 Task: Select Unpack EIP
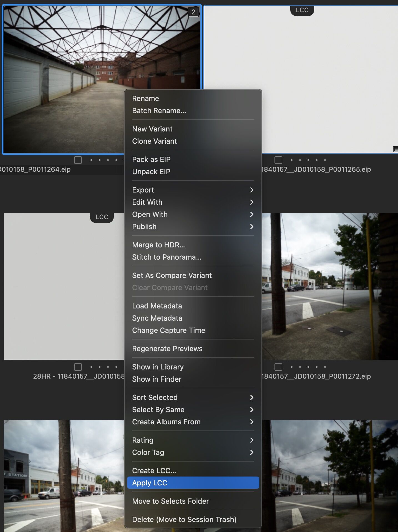(193, 172)
